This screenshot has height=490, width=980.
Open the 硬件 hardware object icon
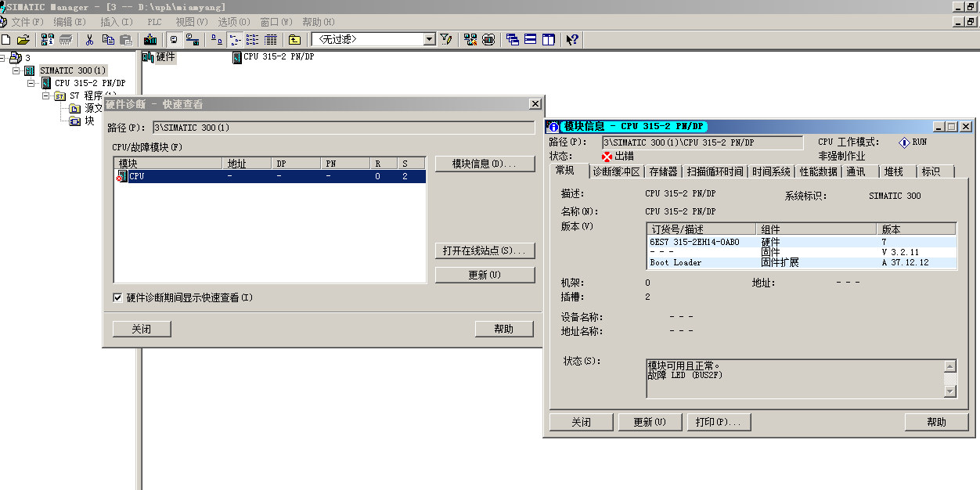pyautogui.click(x=148, y=57)
